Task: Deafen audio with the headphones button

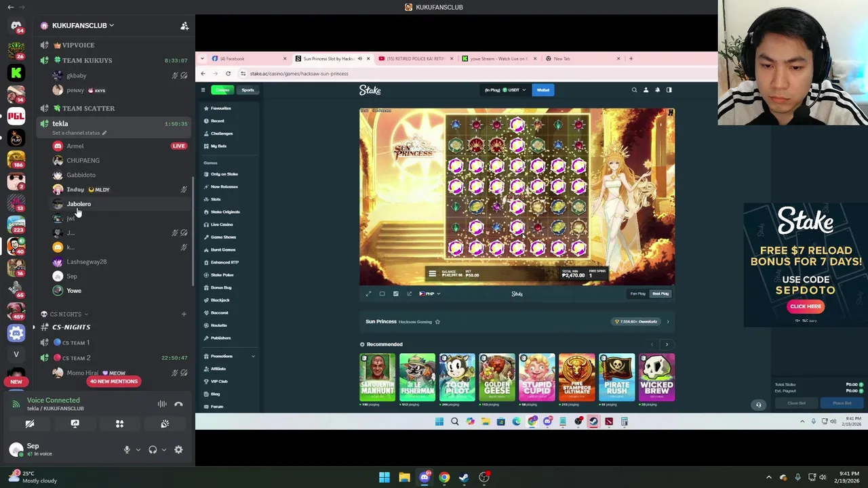Action: click(153, 449)
